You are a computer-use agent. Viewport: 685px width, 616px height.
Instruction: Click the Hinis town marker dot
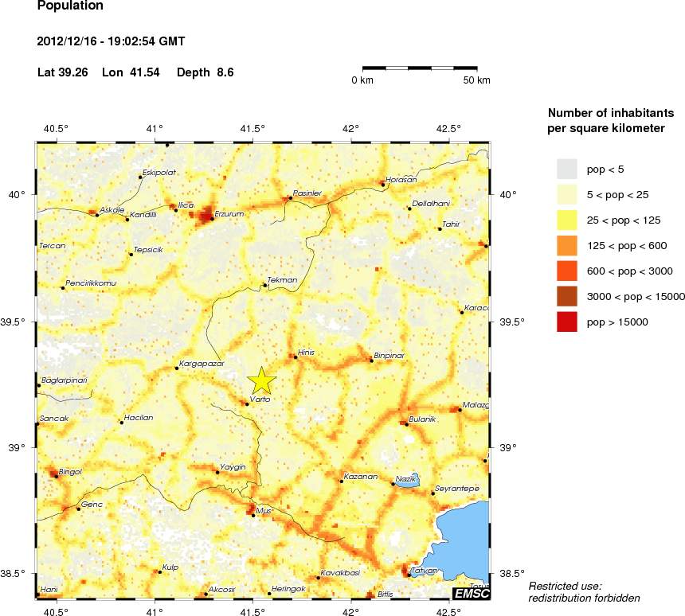[x=296, y=357]
